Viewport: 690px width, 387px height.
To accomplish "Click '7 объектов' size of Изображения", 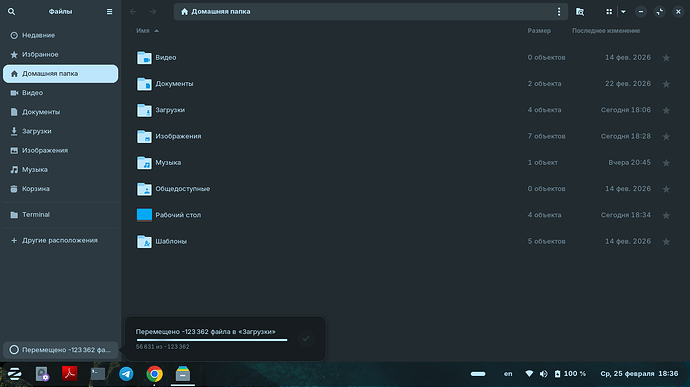I will (x=546, y=136).
